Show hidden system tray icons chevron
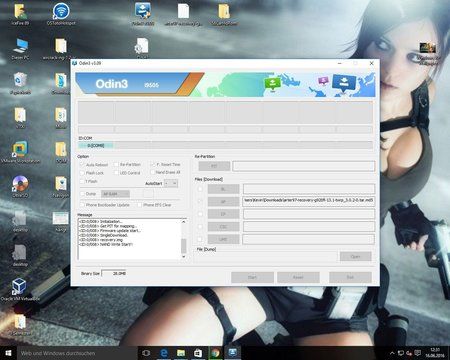The height and width of the screenshot is (360, 450). point(392,353)
